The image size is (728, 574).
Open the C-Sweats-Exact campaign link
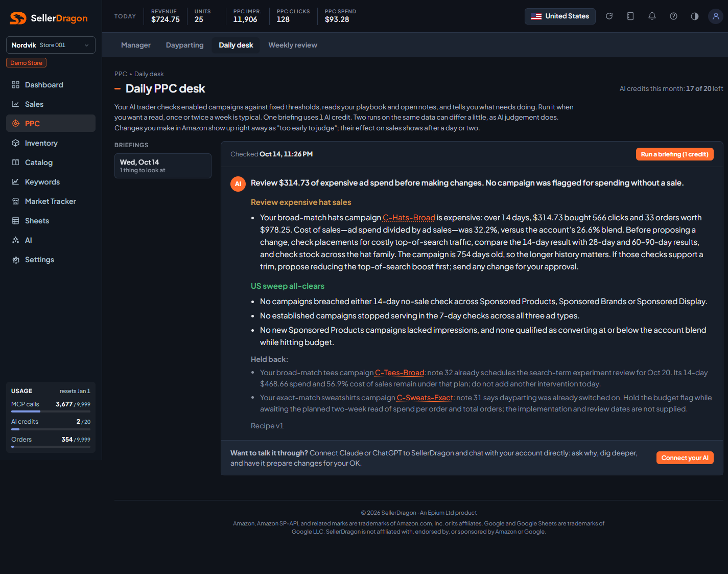425,398
